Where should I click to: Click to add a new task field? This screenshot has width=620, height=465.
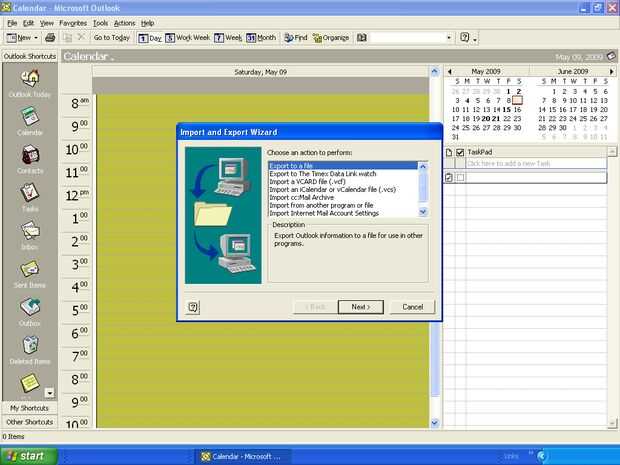click(x=536, y=163)
